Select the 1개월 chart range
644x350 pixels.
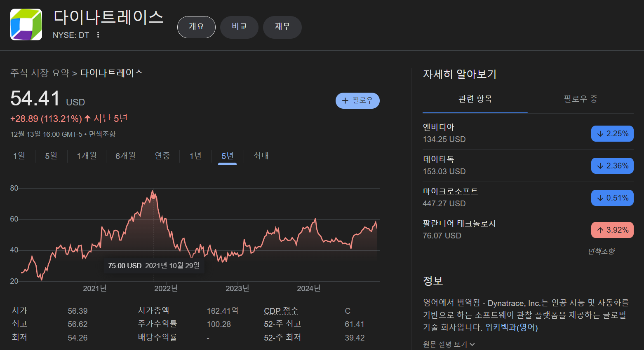pyautogui.click(x=87, y=156)
